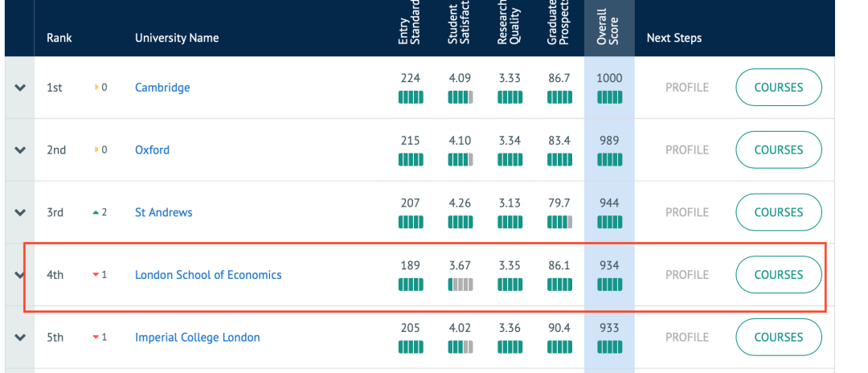Click Oxford's student satisfaction value 4.10

pyautogui.click(x=460, y=141)
